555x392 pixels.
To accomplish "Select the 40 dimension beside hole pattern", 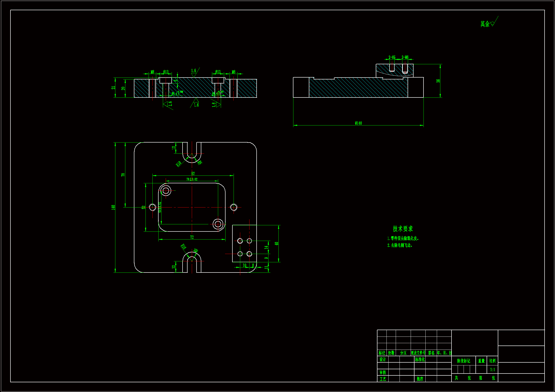I will pyautogui.click(x=276, y=244).
